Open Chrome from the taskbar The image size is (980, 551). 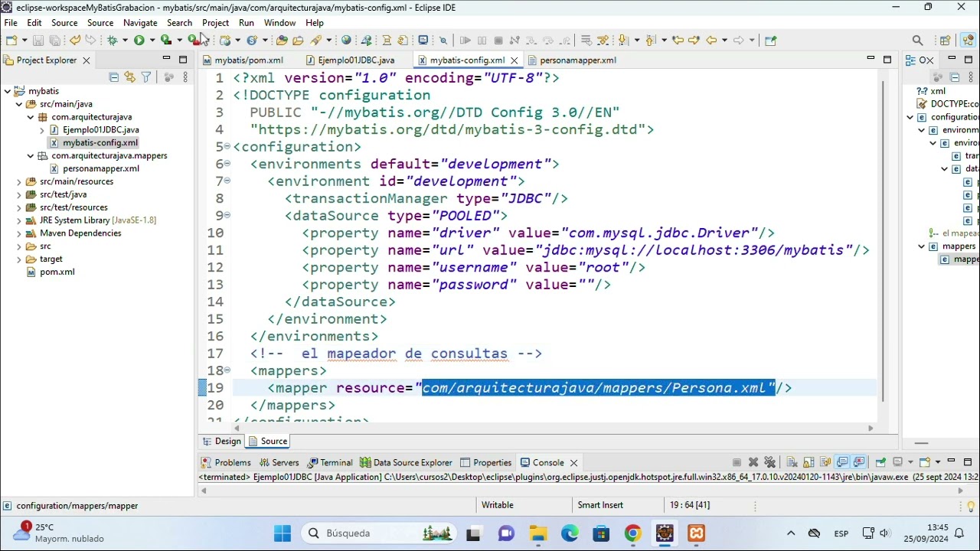click(x=632, y=533)
